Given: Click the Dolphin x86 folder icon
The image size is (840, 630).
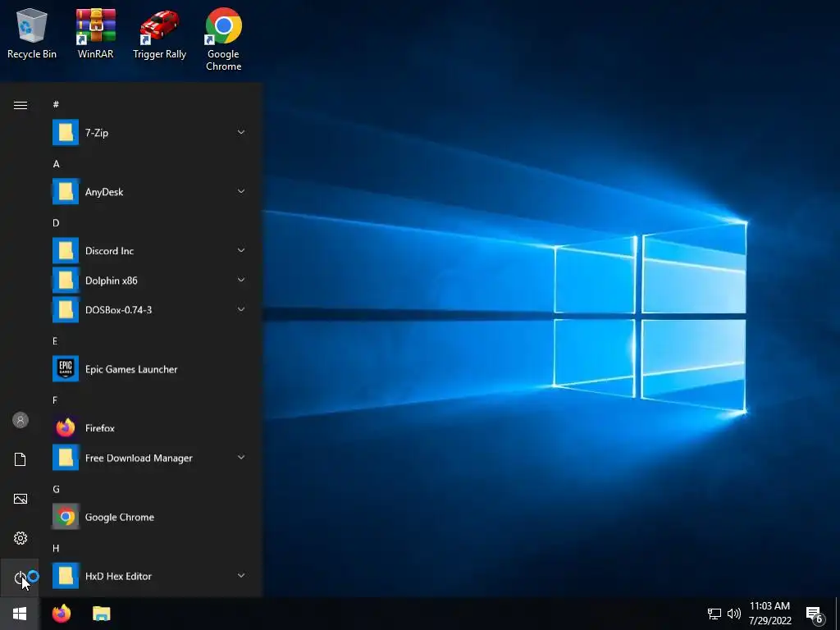Looking at the screenshot, I should click(66, 281).
